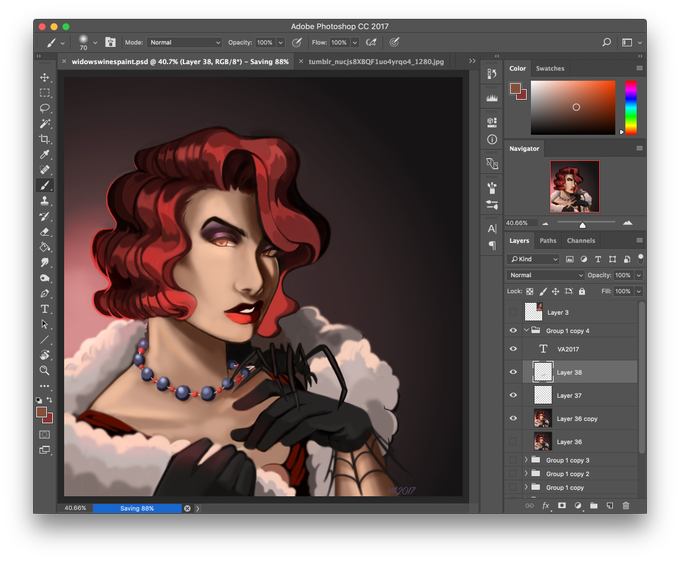
Task: Delete layer using the trash icon
Action: [x=626, y=505]
